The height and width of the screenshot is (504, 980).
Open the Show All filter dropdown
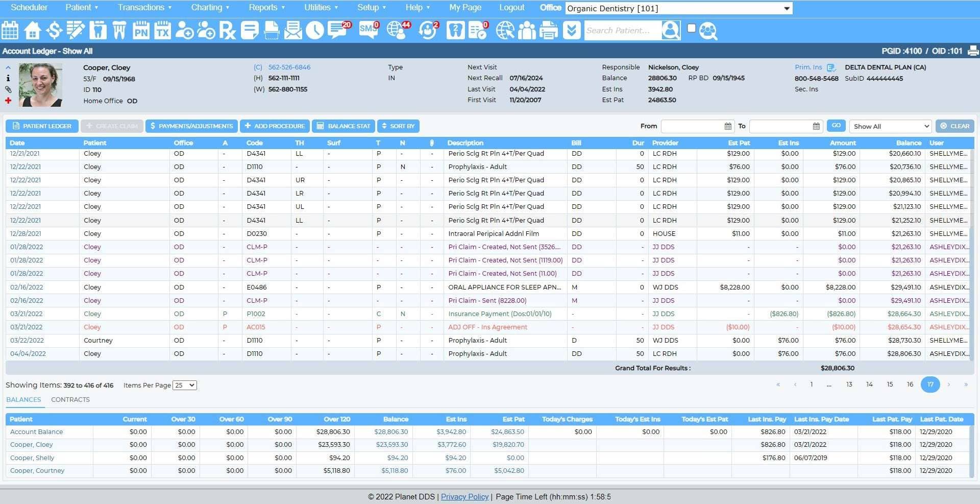point(890,126)
